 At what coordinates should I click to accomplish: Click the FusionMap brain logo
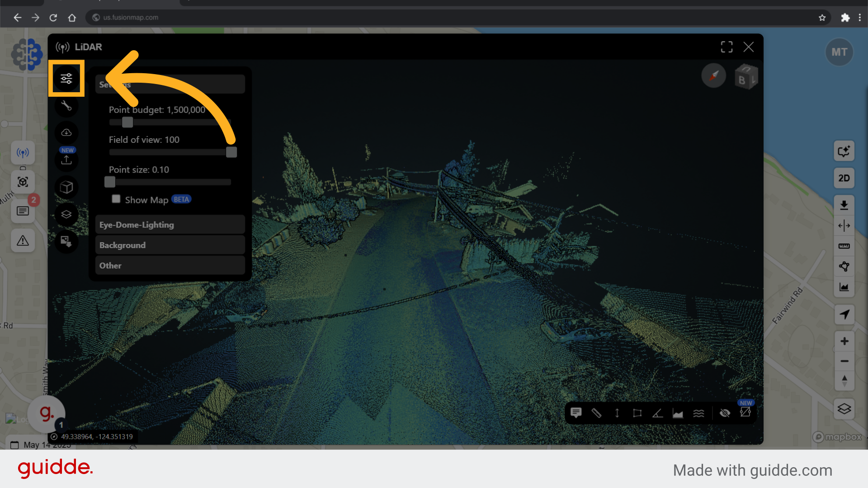[27, 54]
